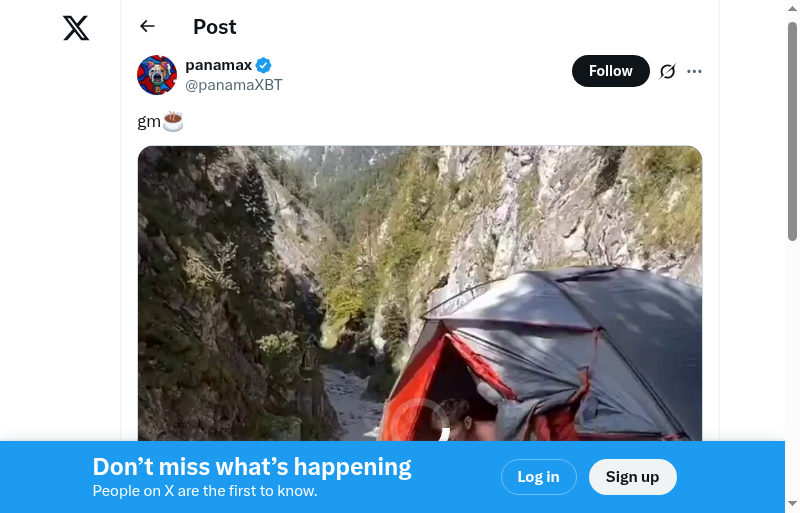Open the panamax display name link
The width and height of the screenshot is (800, 513).
(x=218, y=65)
